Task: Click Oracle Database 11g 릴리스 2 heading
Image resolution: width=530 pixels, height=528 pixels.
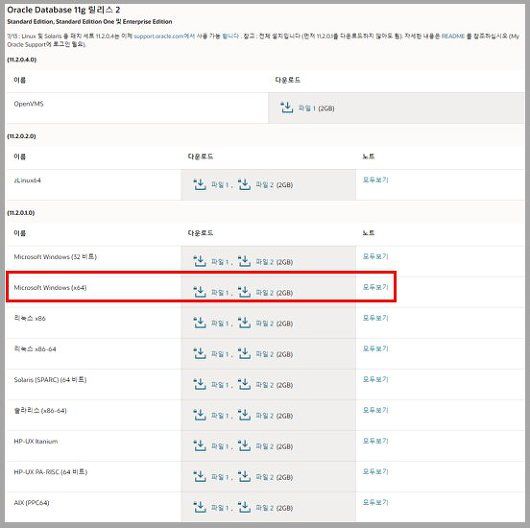Action: 64,10
